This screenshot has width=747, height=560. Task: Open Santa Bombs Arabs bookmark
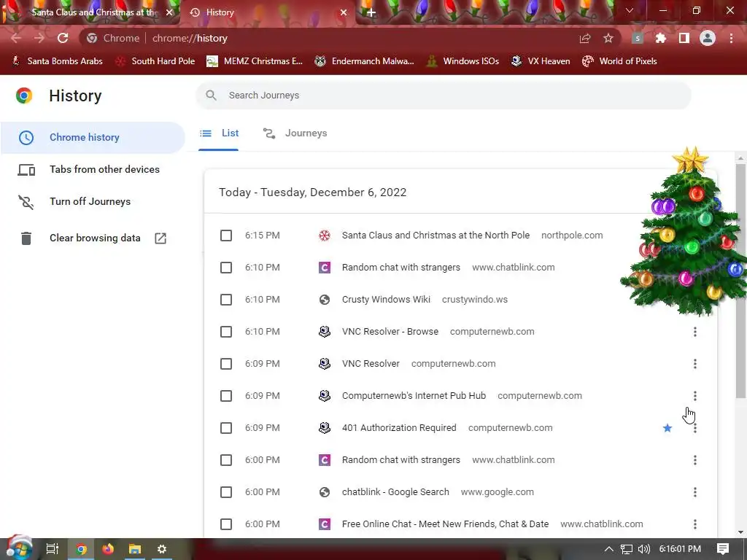pos(57,61)
